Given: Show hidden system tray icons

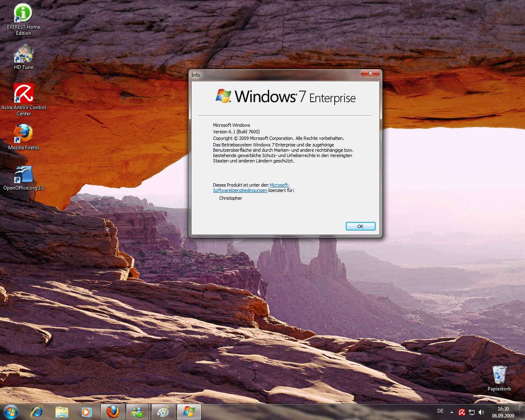Looking at the screenshot, I should [452, 412].
